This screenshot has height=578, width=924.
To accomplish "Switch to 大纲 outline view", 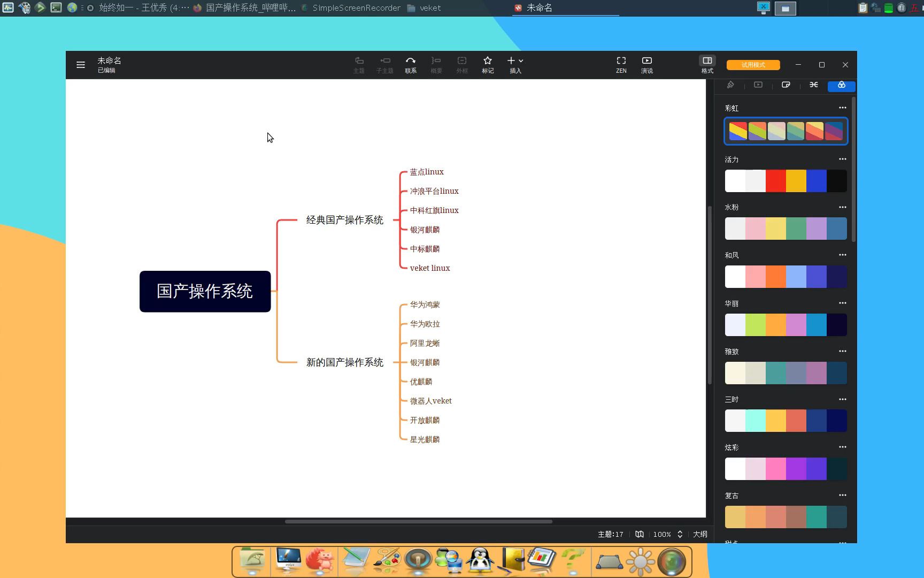I will (700, 534).
